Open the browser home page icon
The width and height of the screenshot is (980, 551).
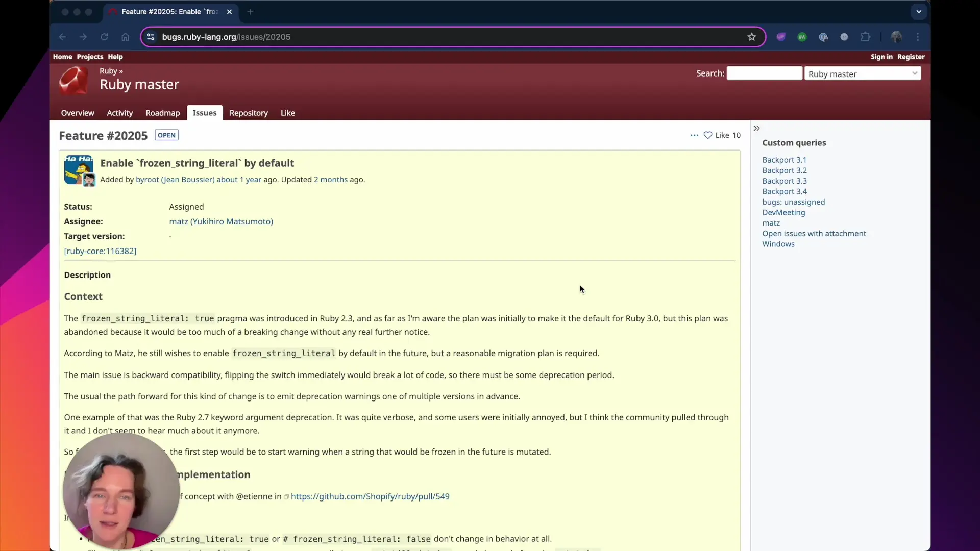125,37
